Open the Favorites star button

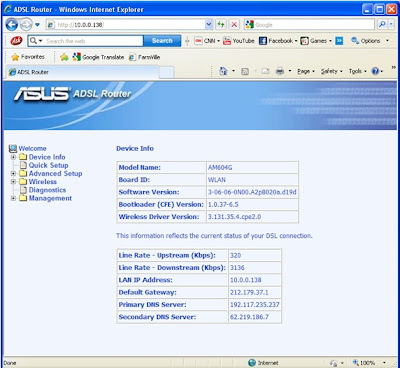click(28, 57)
